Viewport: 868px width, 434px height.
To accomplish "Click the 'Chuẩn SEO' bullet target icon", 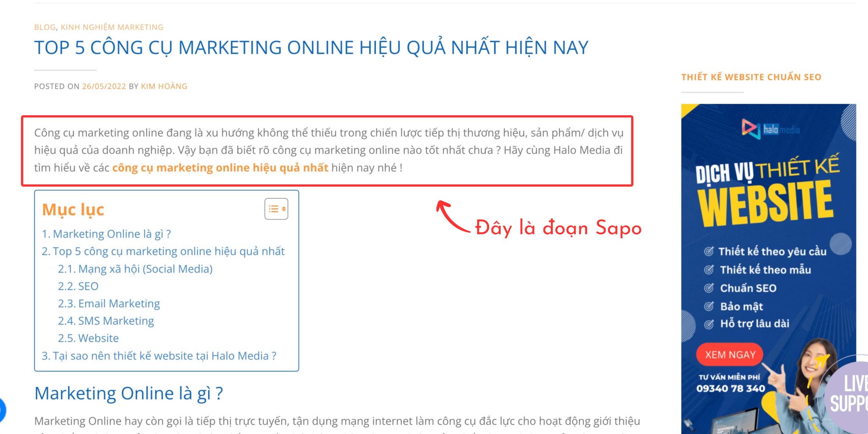I will click(709, 288).
